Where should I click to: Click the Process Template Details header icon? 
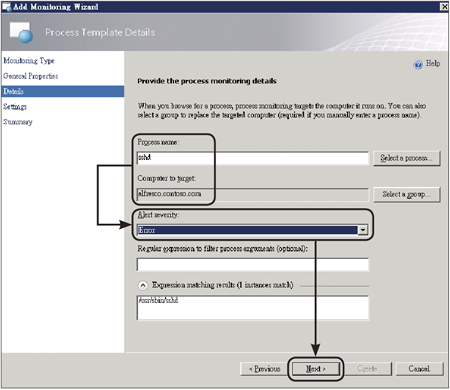[x=21, y=33]
